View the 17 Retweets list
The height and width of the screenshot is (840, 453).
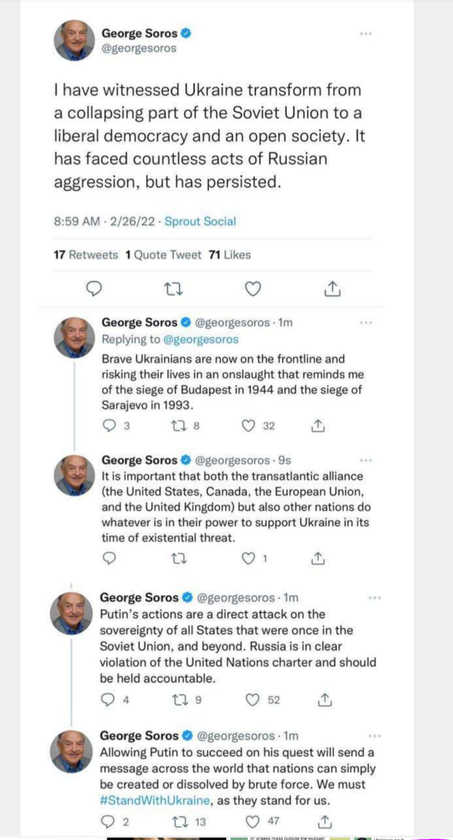86,256
